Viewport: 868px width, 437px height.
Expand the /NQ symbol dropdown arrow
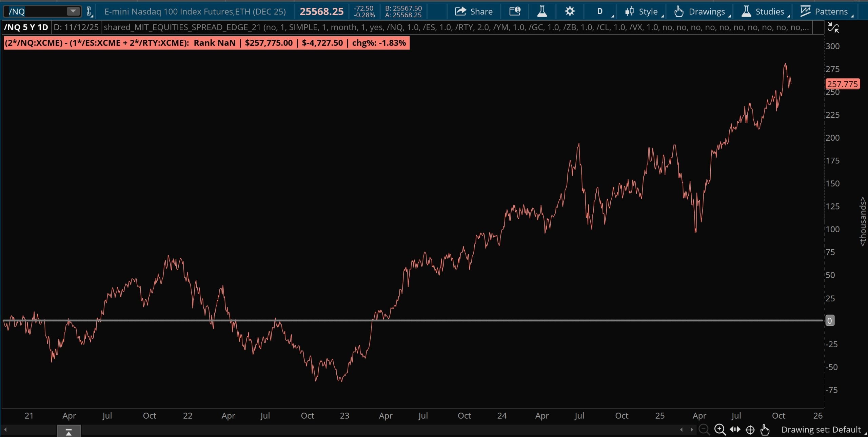73,12
